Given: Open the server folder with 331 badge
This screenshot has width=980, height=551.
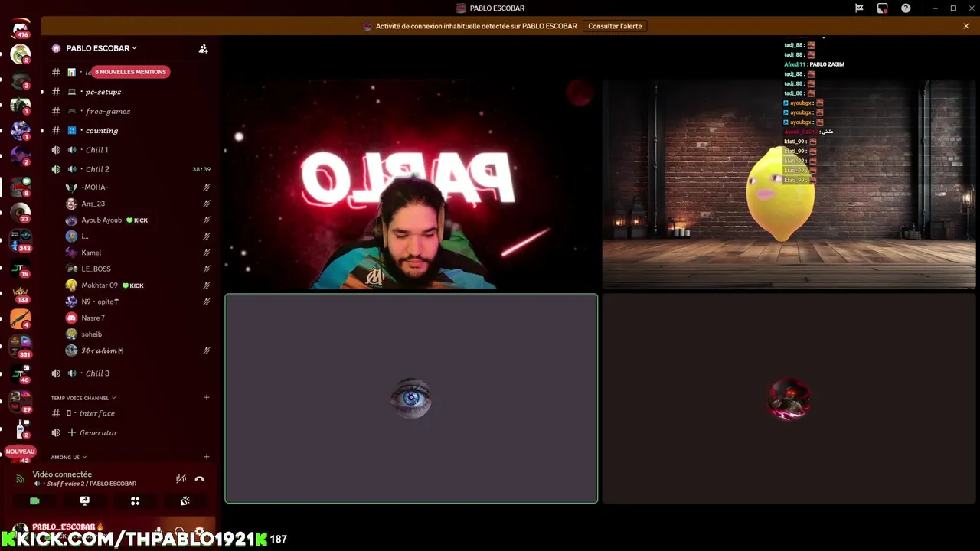Looking at the screenshot, I should pos(21,346).
